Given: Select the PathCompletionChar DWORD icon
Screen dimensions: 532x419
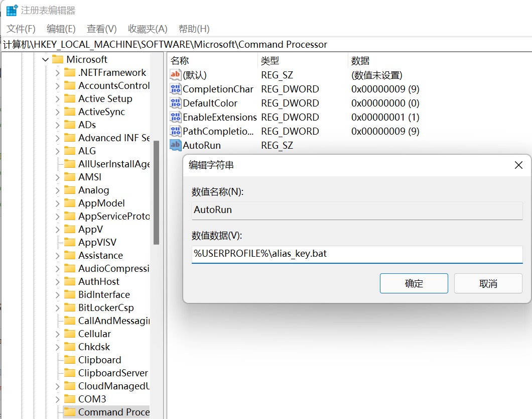Looking at the screenshot, I should click(176, 131).
